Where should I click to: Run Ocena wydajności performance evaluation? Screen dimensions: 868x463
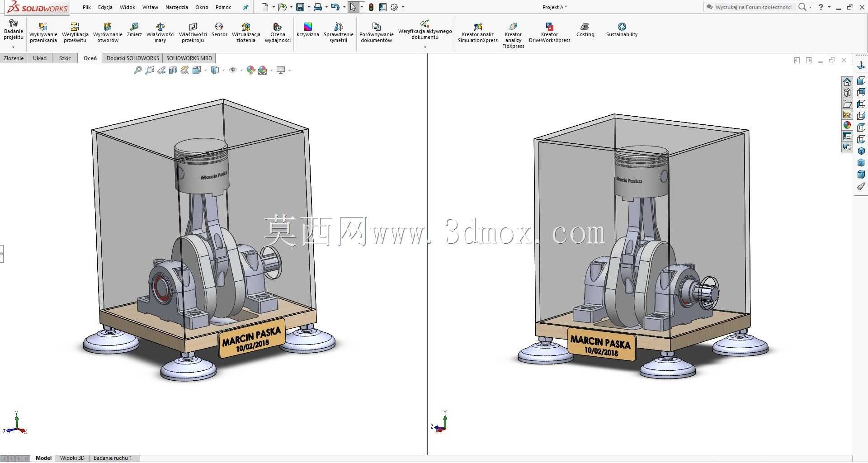[278, 33]
